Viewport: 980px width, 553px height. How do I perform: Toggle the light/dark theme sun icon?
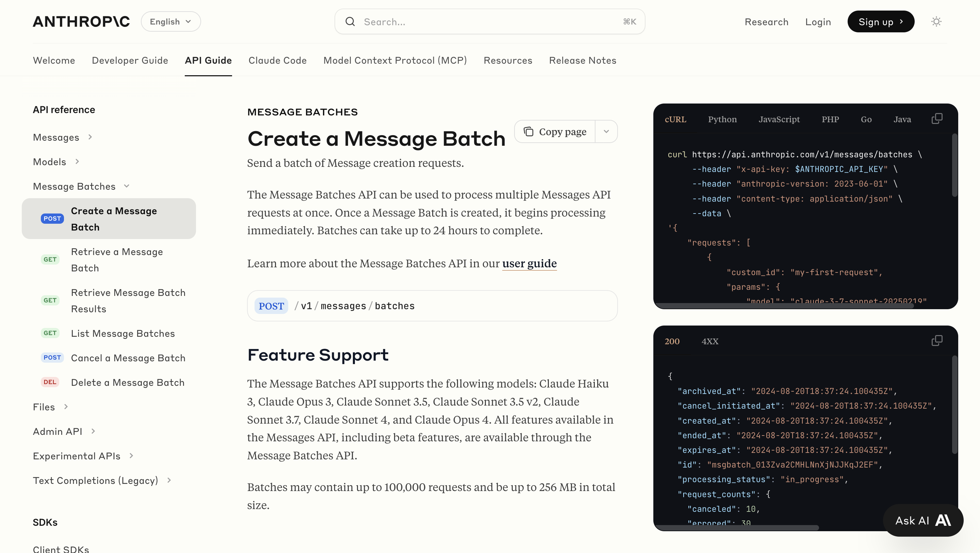point(936,22)
